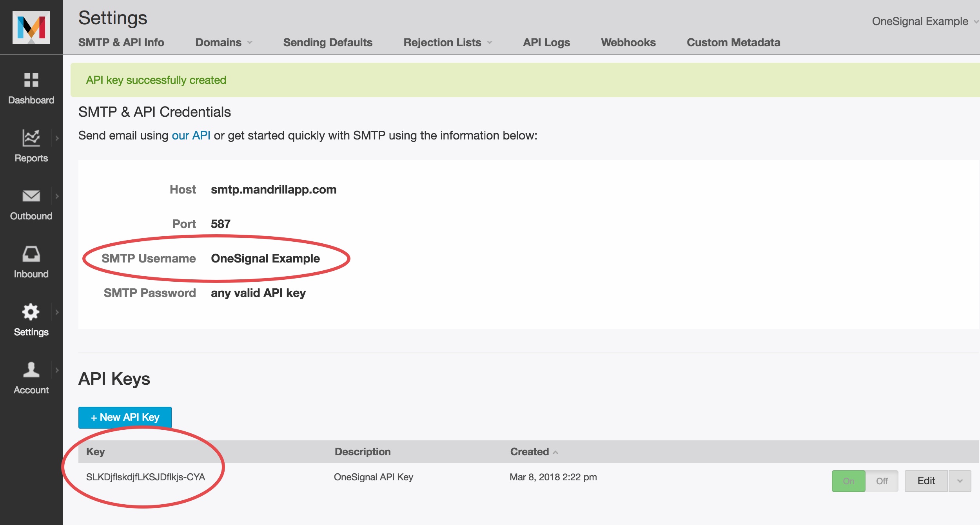Open the Dashboard grid icon
Viewport: 980px width, 525px height.
(31, 80)
